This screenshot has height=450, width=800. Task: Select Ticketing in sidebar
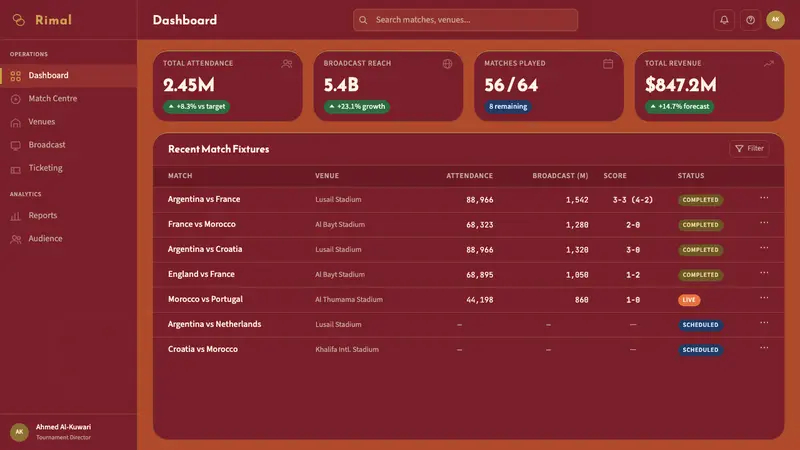[68, 168]
